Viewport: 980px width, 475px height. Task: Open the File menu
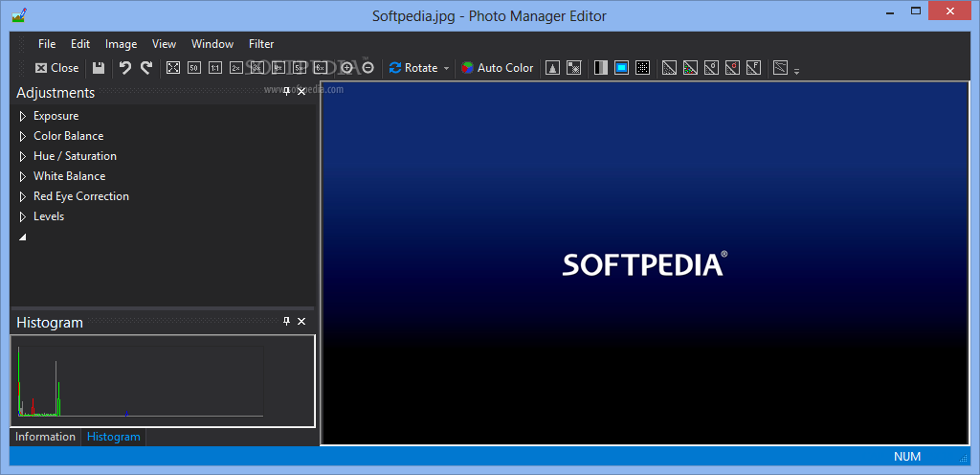coord(47,44)
